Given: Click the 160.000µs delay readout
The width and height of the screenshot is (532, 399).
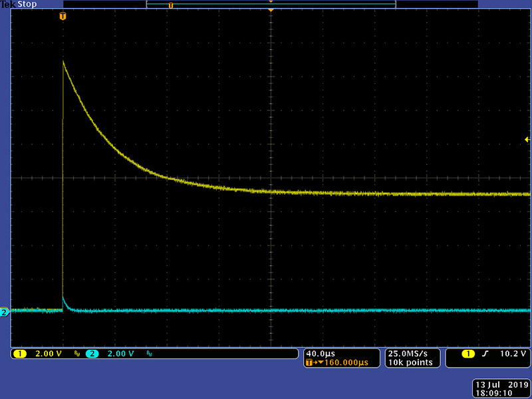Looking at the screenshot, I should point(344,362).
